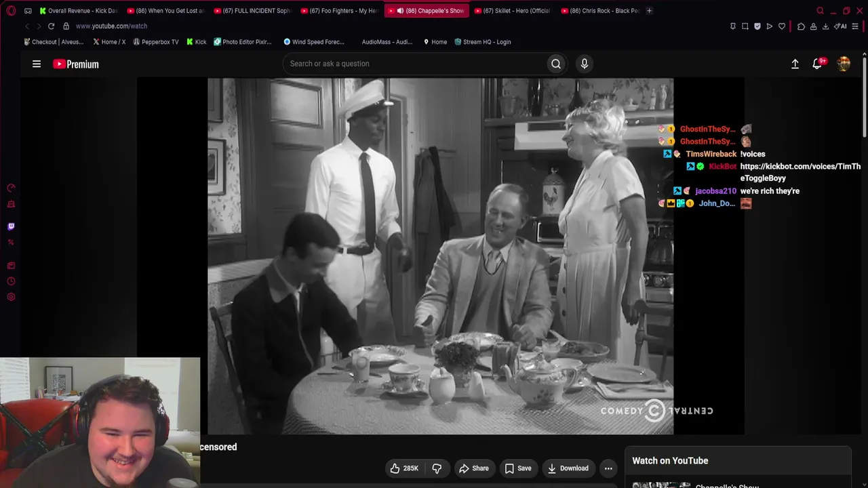Open the player icon in the address bar

point(769,26)
